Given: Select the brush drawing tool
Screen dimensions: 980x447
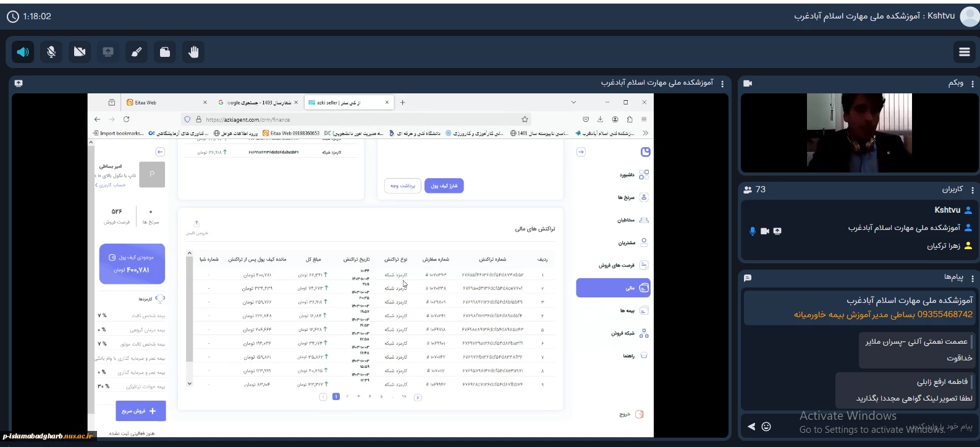Looking at the screenshot, I should point(137,52).
